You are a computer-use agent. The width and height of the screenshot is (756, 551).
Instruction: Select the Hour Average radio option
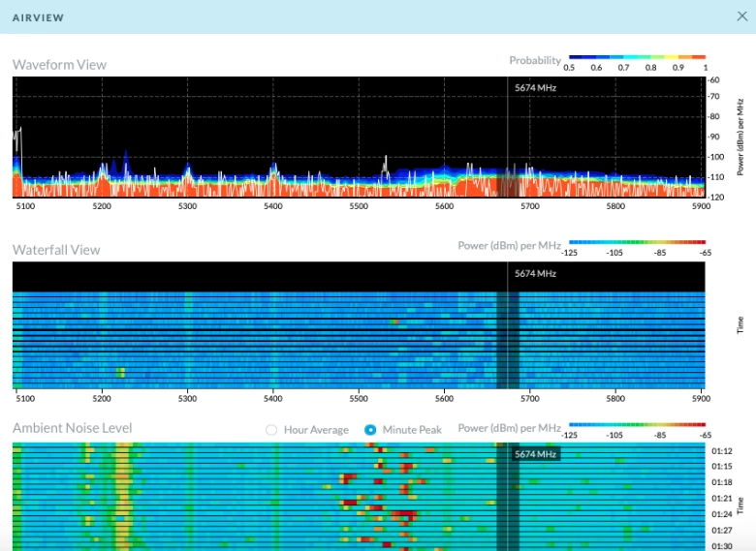[x=271, y=430]
